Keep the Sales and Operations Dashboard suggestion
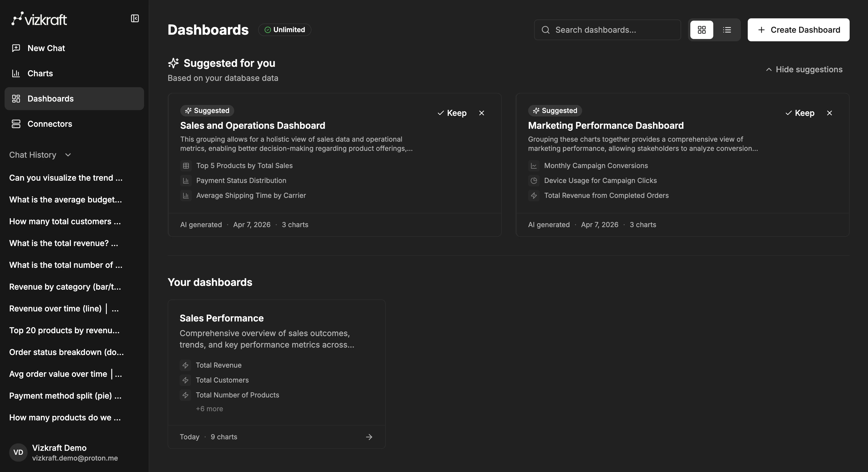The image size is (868, 472). click(452, 113)
